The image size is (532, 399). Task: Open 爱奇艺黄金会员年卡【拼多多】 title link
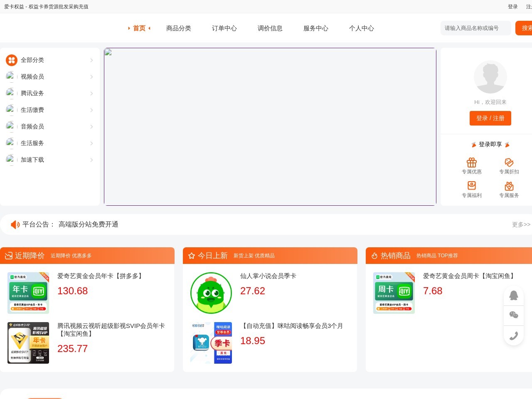pyautogui.click(x=101, y=276)
